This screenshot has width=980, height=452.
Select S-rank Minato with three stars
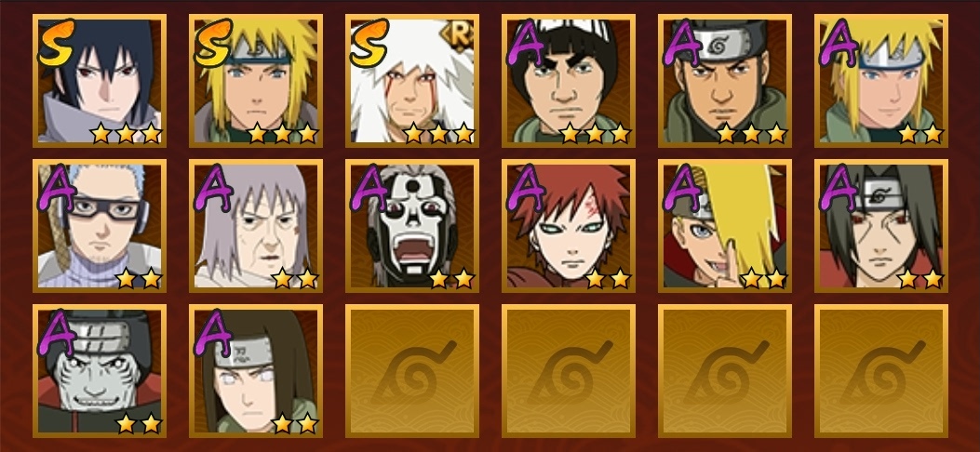coord(256,81)
